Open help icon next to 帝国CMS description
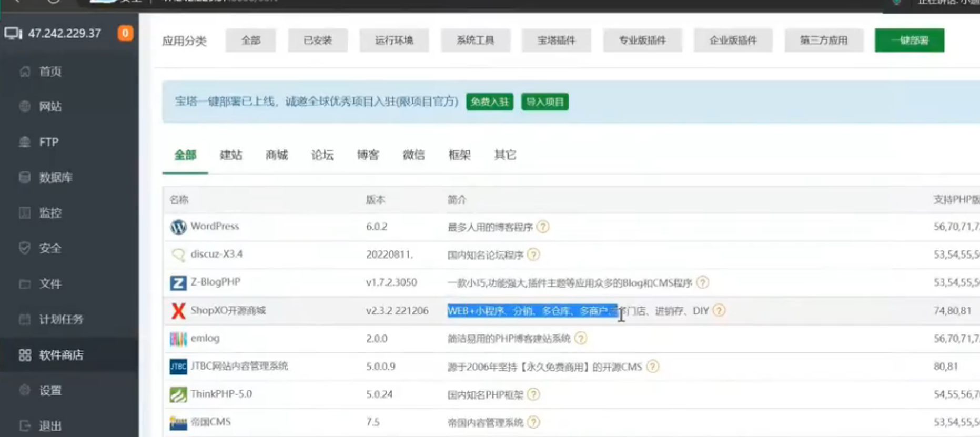980x437 pixels. pyautogui.click(x=533, y=422)
